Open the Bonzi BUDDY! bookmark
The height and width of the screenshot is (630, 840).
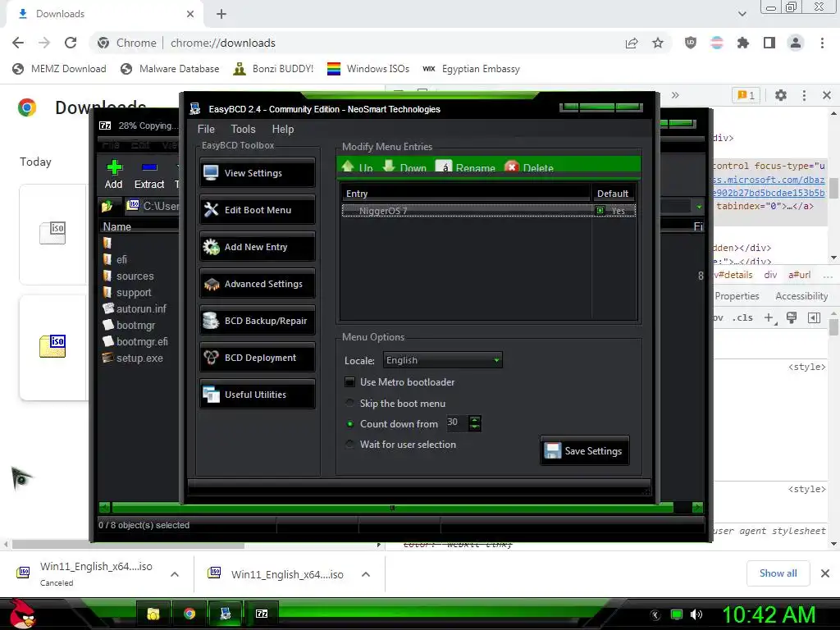[273, 69]
